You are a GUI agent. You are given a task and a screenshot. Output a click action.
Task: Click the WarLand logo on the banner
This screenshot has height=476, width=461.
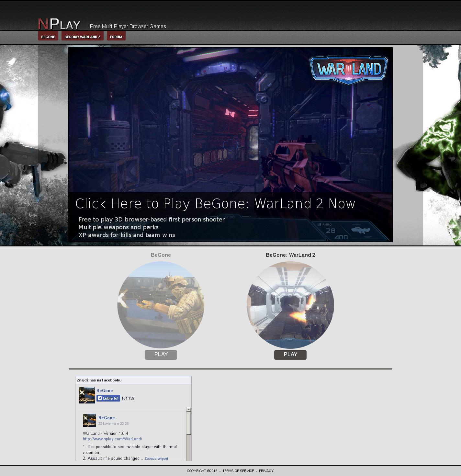tap(349, 70)
